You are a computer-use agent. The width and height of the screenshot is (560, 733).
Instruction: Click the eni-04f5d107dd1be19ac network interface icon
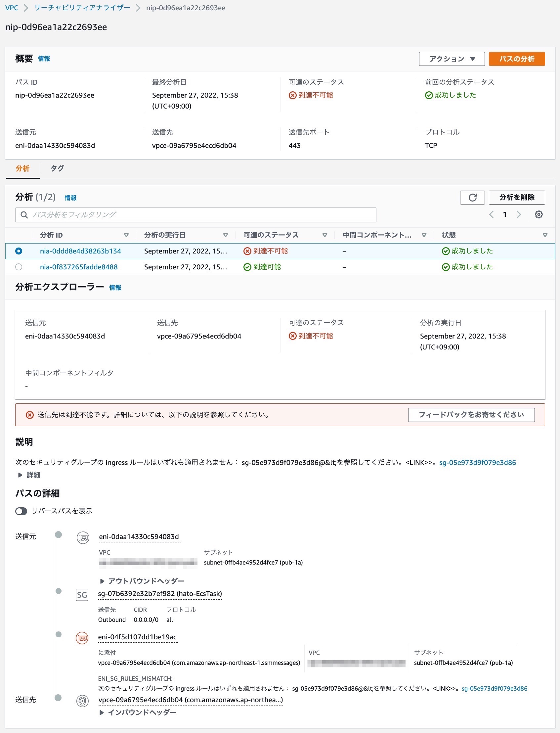82,638
